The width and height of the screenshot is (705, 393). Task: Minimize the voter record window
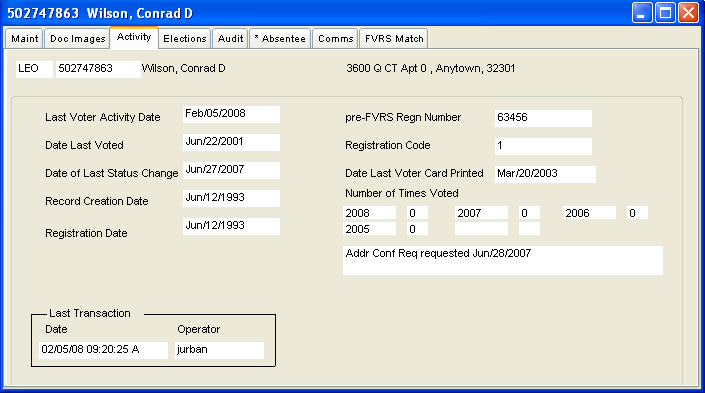coord(642,13)
